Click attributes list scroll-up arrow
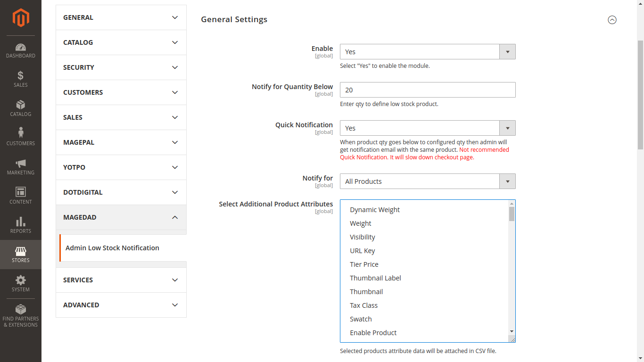Image resolution: width=644 pixels, height=362 pixels. tap(512, 204)
